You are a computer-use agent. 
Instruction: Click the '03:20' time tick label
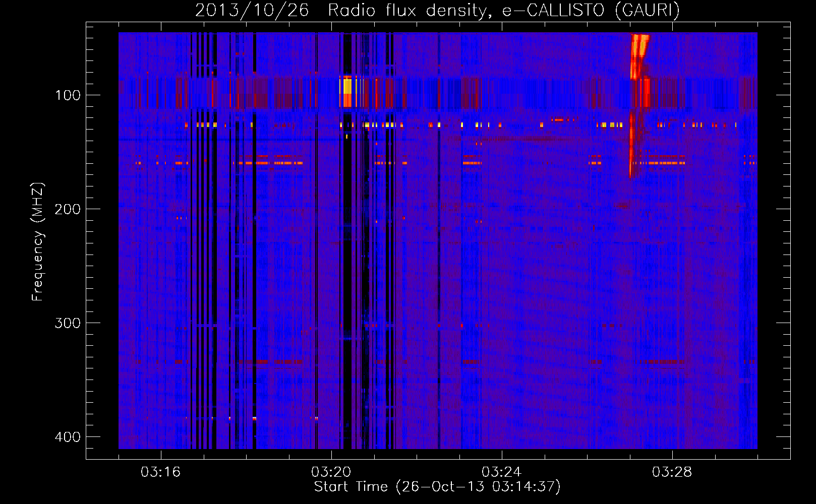tap(331, 472)
